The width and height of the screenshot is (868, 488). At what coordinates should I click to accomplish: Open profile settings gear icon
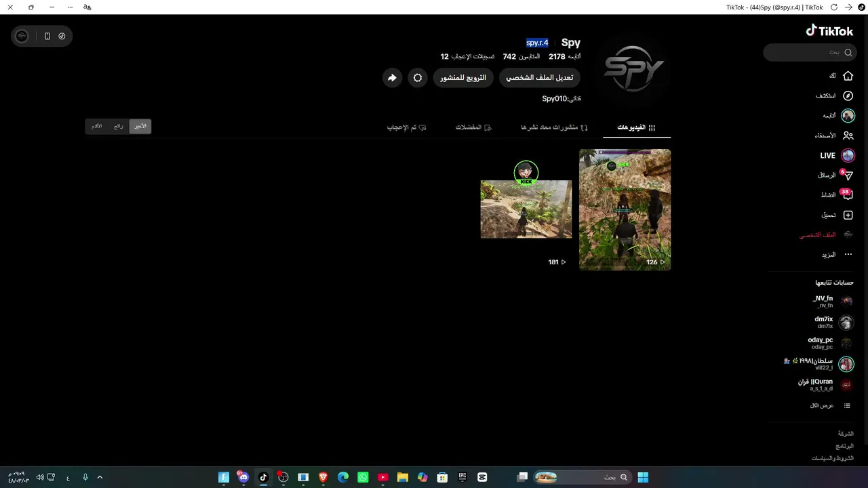coord(418,78)
